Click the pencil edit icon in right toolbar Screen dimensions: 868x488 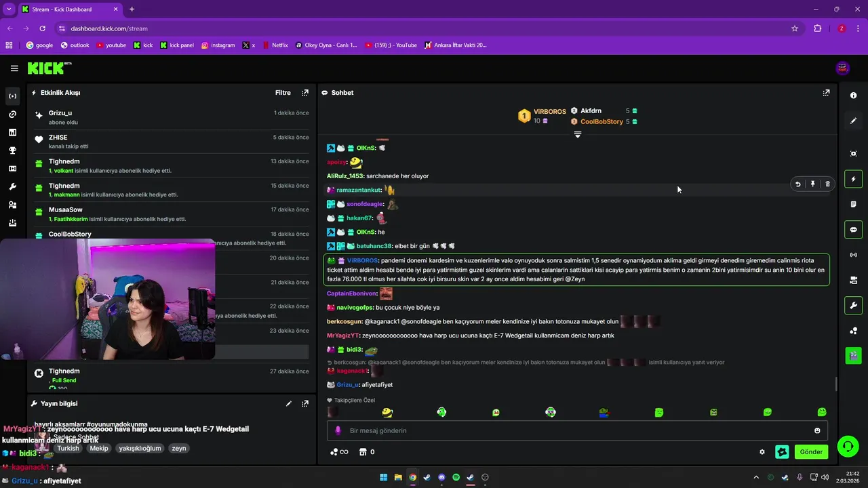click(x=854, y=121)
